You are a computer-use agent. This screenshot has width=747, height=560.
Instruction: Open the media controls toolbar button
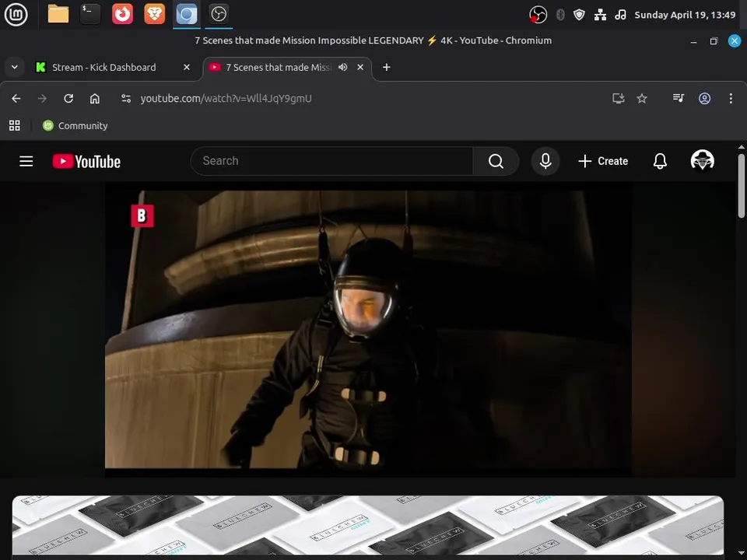(679, 99)
